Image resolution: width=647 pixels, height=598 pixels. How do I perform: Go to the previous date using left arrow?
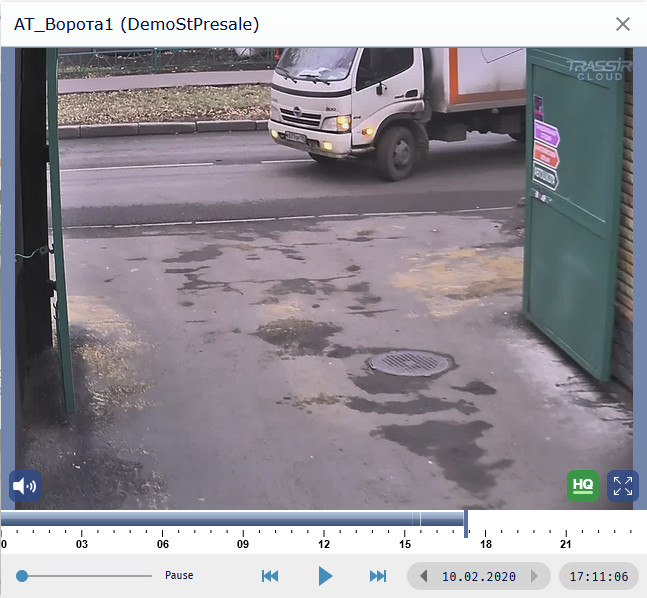(x=424, y=576)
